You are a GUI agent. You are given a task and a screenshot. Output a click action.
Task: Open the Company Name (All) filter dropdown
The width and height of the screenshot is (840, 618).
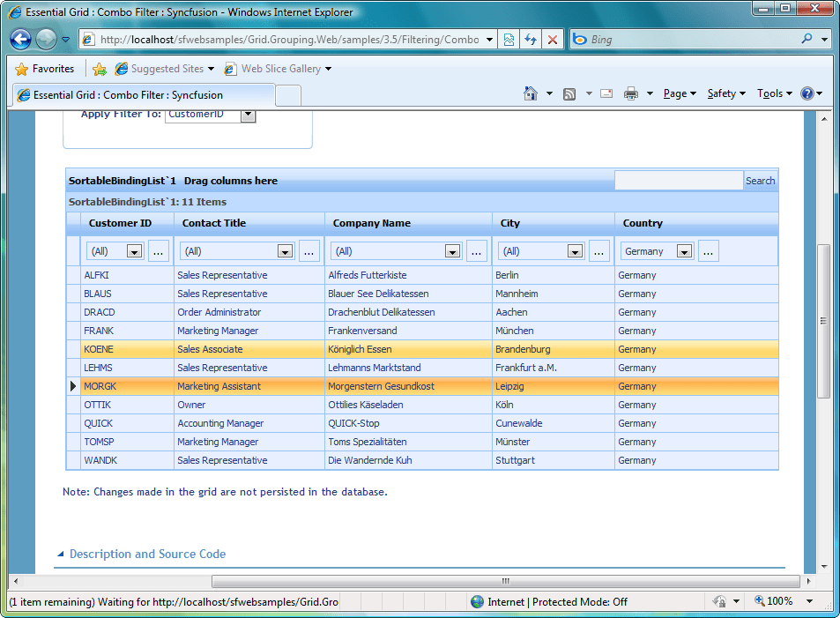point(451,250)
